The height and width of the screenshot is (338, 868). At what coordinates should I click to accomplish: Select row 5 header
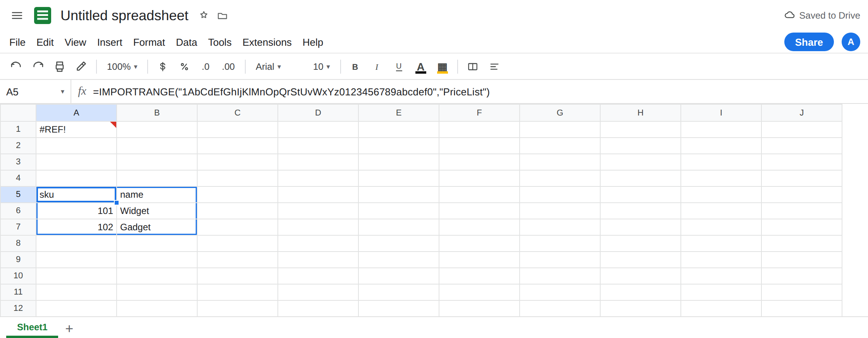(x=18, y=194)
